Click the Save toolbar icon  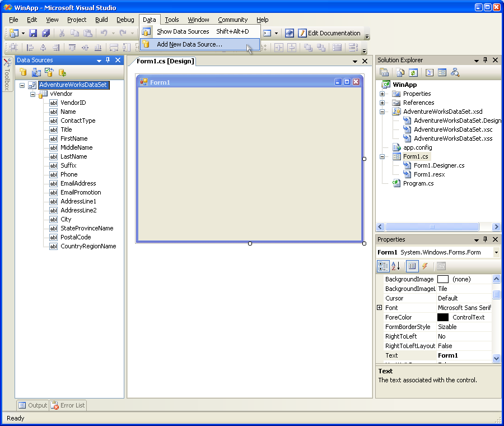pos(33,33)
